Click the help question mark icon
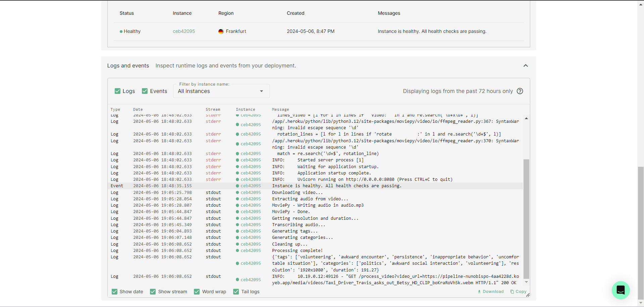Screen dimensions: 644x307 [520, 91]
